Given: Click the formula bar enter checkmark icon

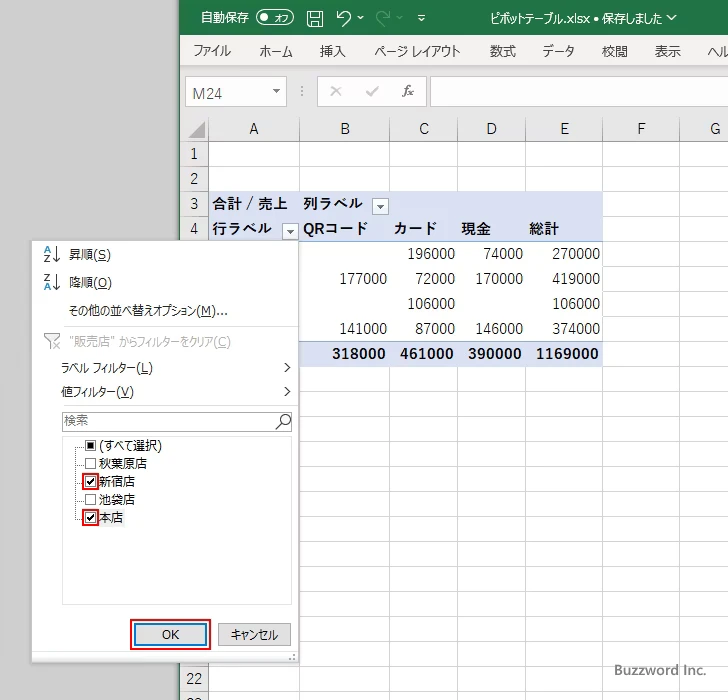Looking at the screenshot, I should [x=372, y=91].
